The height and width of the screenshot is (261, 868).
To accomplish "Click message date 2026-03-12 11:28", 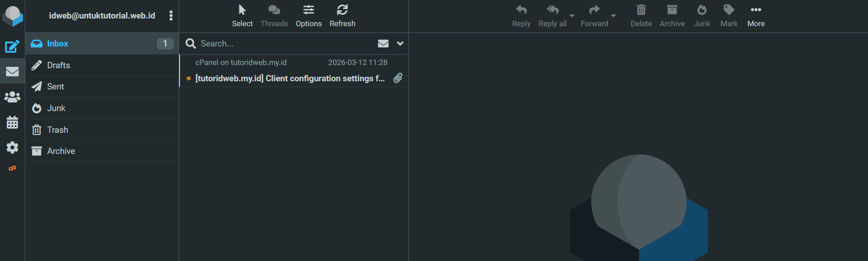I will [358, 62].
